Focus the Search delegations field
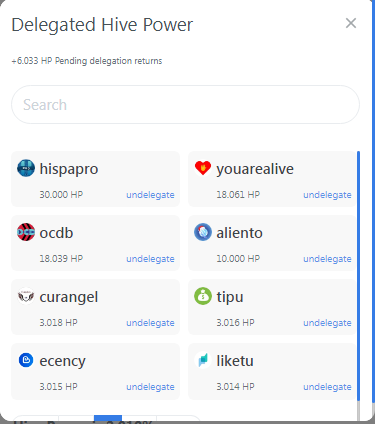The height and width of the screenshot is (424, 375). (185, 105)
